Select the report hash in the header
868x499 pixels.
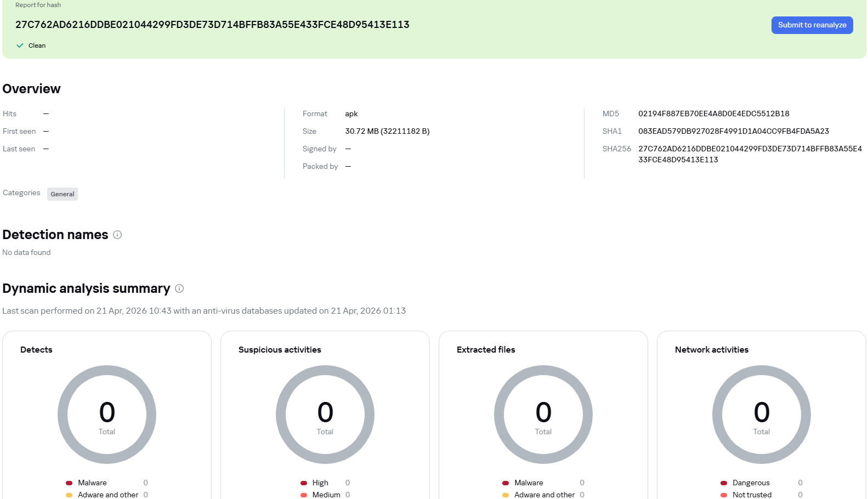click(x=212, y=25)
